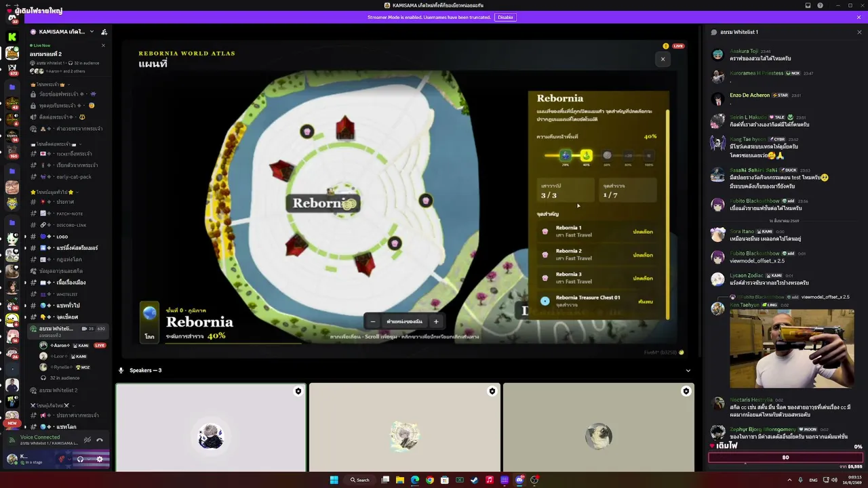Open File Explorer from the taskbar

coord(400,480)
